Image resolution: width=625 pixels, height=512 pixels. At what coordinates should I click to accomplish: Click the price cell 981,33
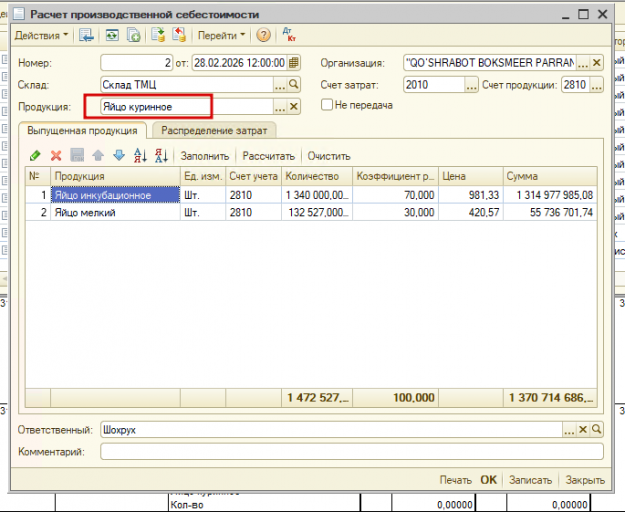pyautogui.click(x=471, y=195)
